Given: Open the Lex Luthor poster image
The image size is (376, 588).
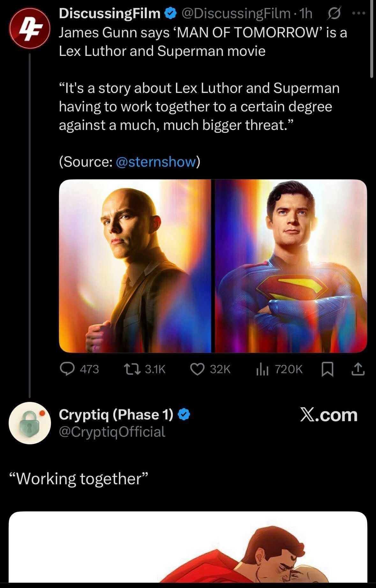Looking at the screenshot, I should [135, 266].
